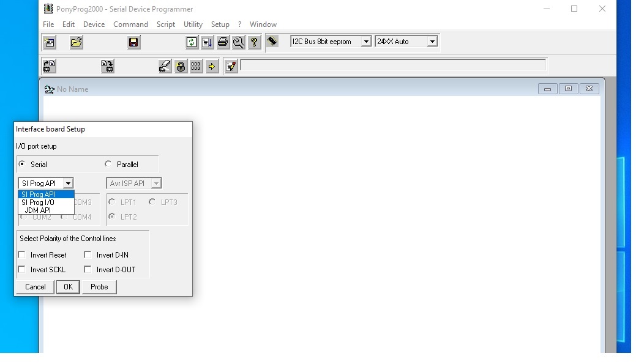Click the edit note pencil icon

(231, 66)
